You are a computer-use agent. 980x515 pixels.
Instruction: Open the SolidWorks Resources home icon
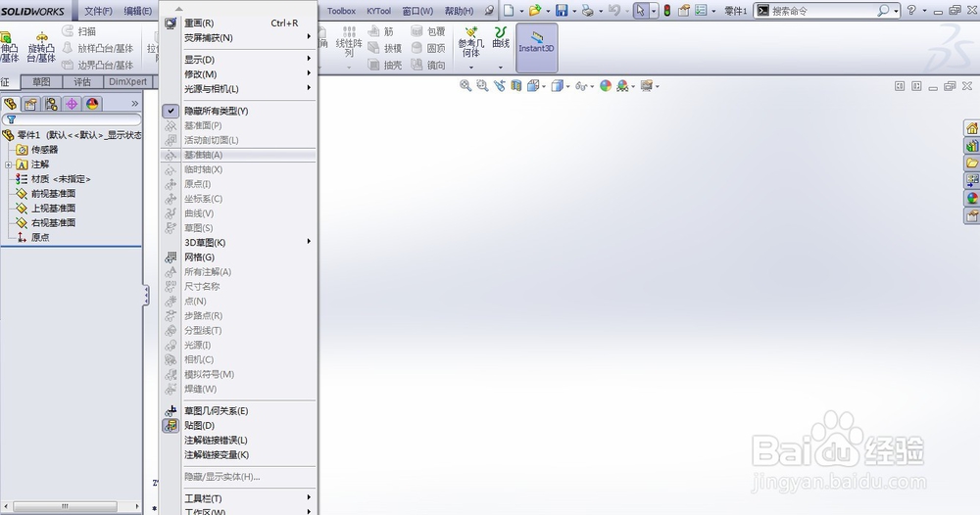click(x=971, y=128)
